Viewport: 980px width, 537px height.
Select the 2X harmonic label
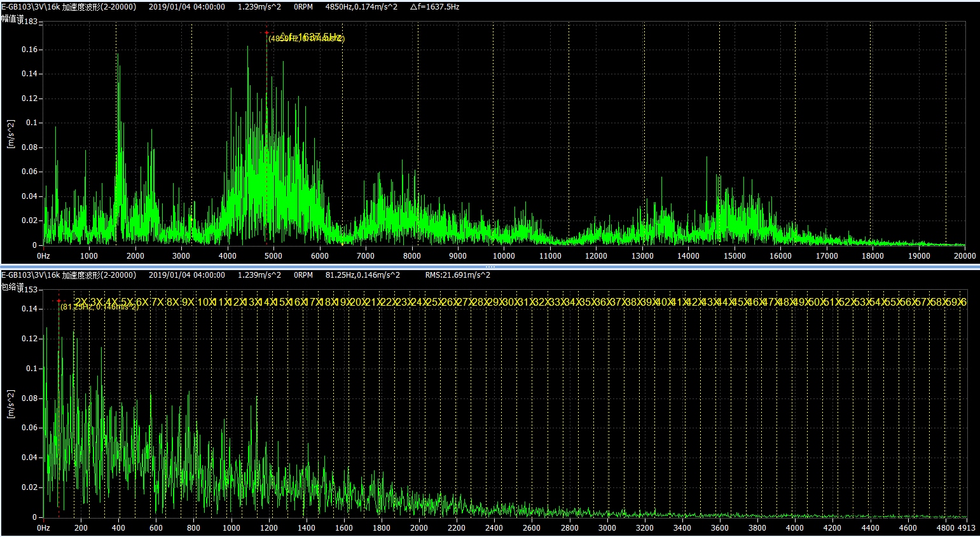(x=81, y=302)
